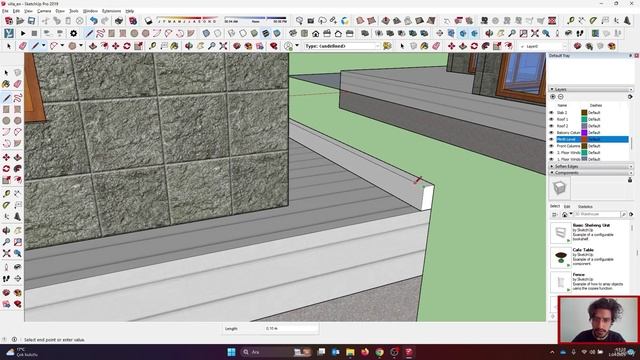640x360 pixels.
Task: Open the Extensions menu
Action: [111, 11]
